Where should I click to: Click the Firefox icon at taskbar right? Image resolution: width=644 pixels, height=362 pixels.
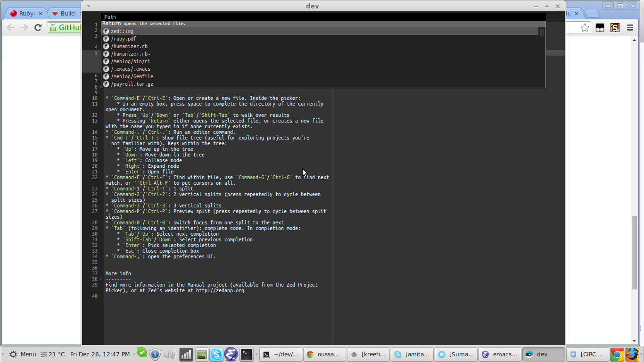(632, 354)
